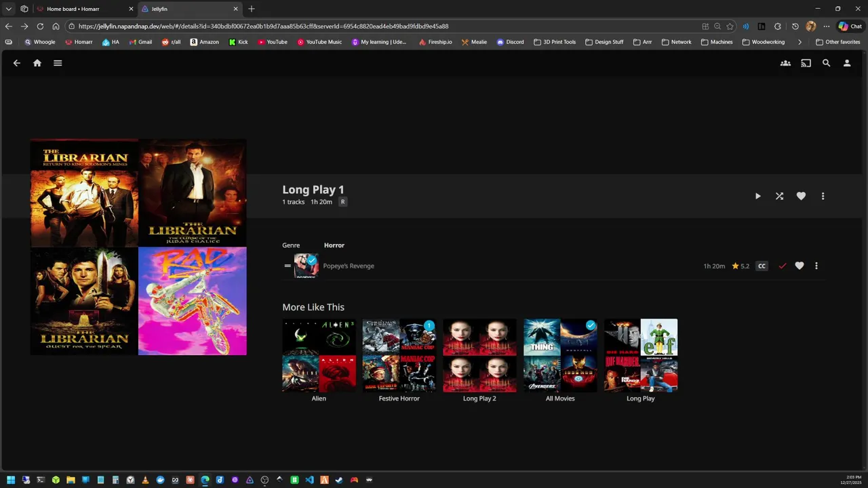Expand the Woodworking bookmark folder
Image resolution: width=868 pixels, height=488 pixels.
tap(764, 42)
